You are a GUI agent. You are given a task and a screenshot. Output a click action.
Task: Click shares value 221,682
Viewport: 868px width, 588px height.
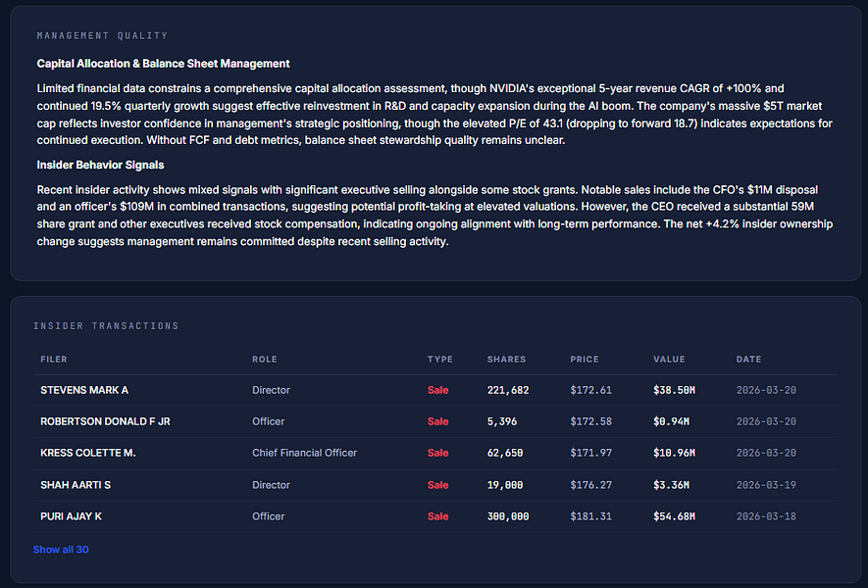[x=508, y=390]
